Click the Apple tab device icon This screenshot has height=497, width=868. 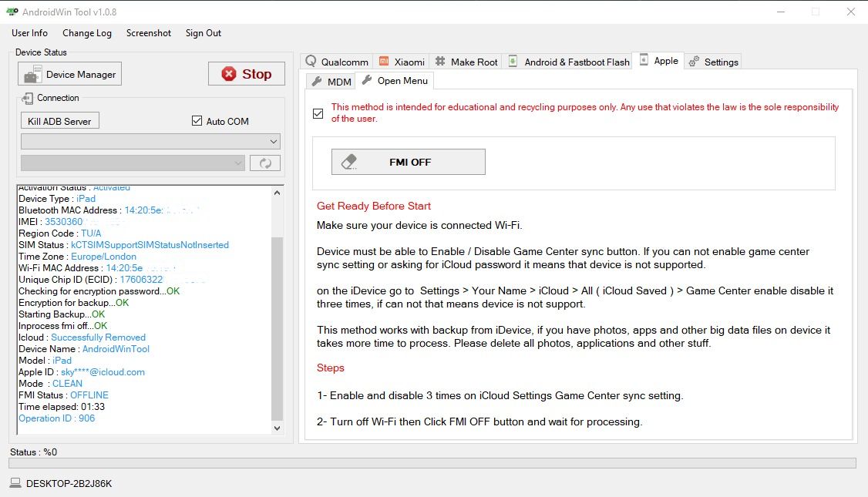[x=644, y=60]
